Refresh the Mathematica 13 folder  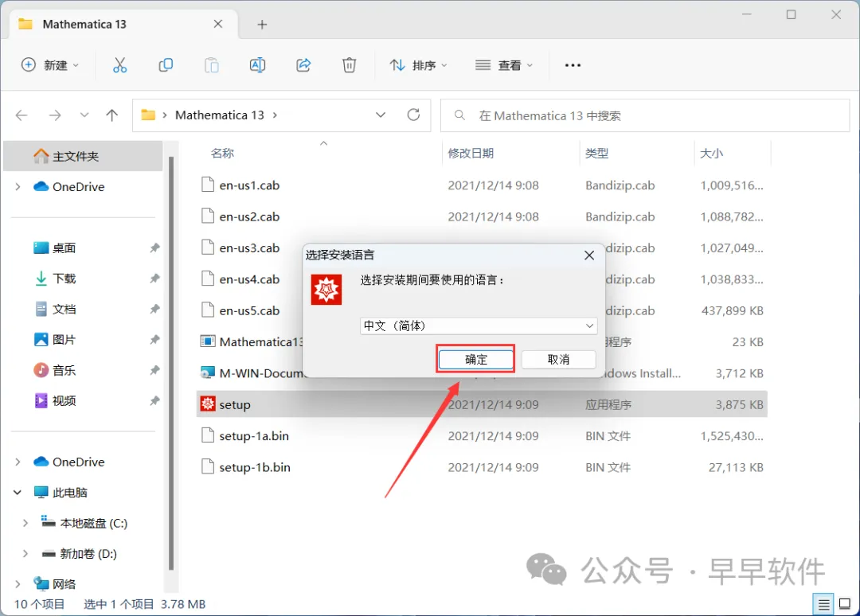pos(413,115)
